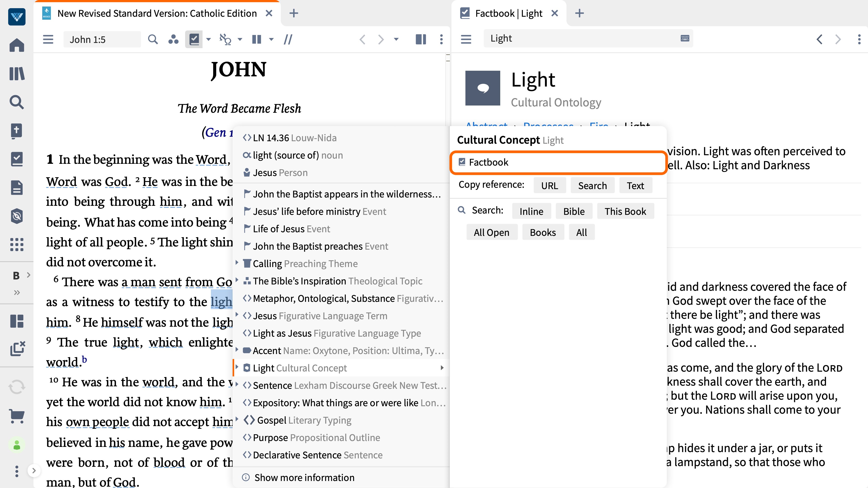Expand the Sentence Lexham Discourse row
This screenshot has width=868, height=488.
point(237,384)
